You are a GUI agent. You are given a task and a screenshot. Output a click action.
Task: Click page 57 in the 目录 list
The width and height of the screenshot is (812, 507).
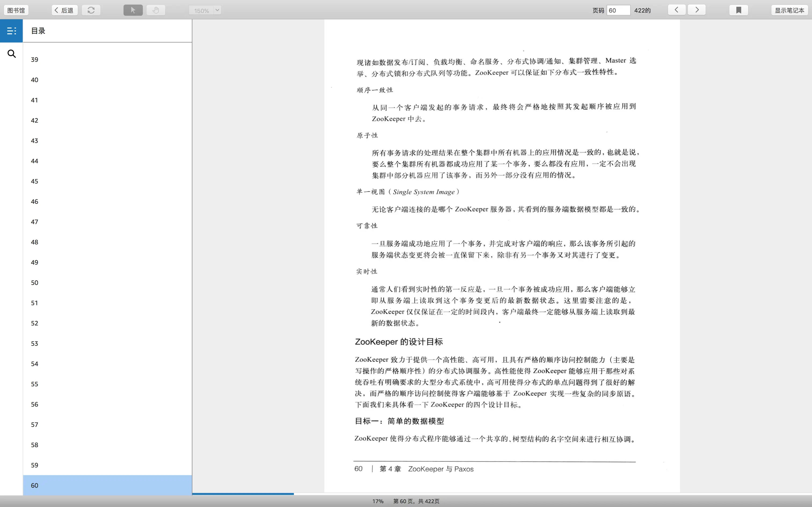[x=35, y=424]
